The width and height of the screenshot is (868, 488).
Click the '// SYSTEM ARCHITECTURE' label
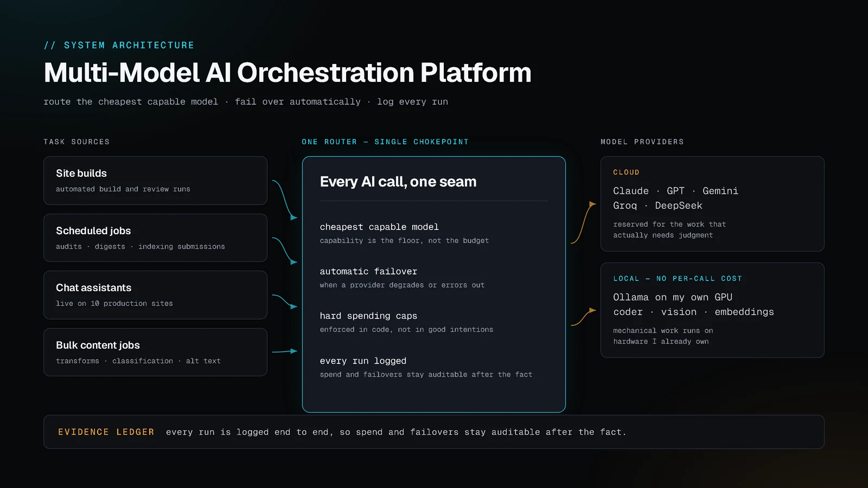[x=119, y=46]
